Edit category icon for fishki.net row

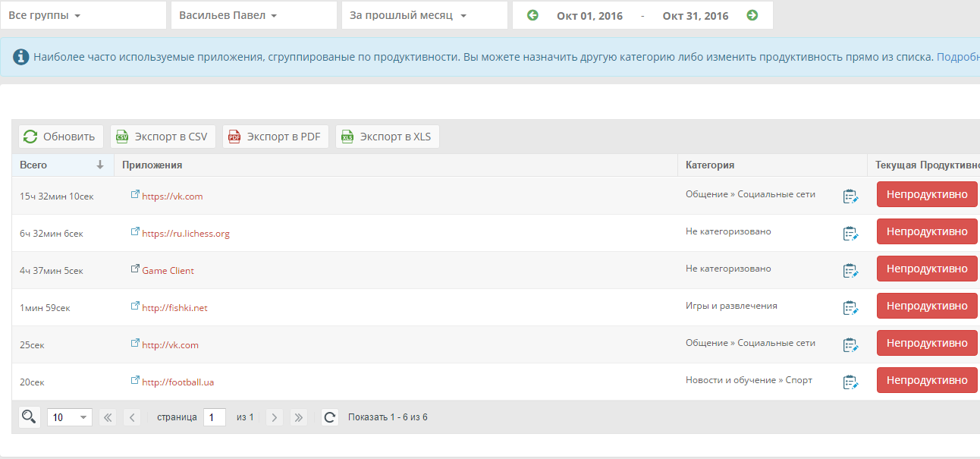point(850,308)
